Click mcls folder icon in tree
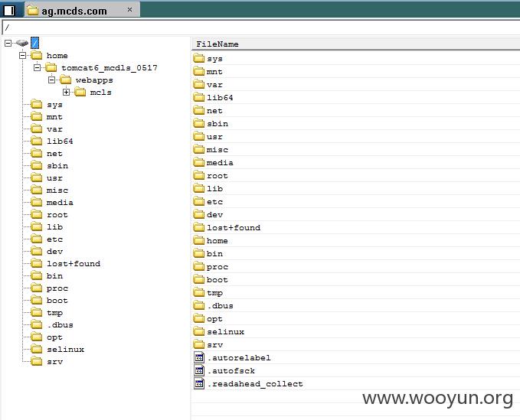Screen dimensions: 520x420 (80, 92)
